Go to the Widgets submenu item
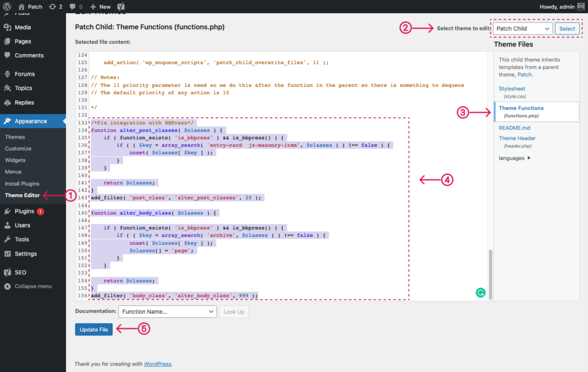 15,160
